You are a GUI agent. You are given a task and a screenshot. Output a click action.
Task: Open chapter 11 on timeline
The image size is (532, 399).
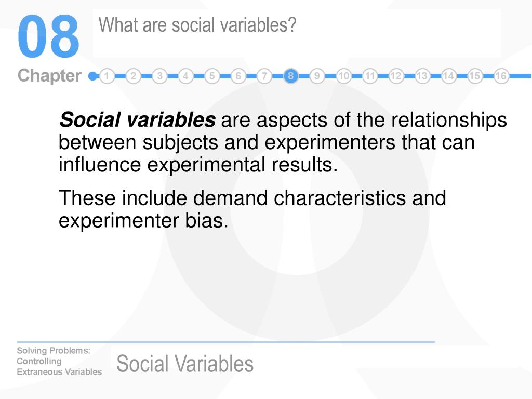(x=370, y=76)
